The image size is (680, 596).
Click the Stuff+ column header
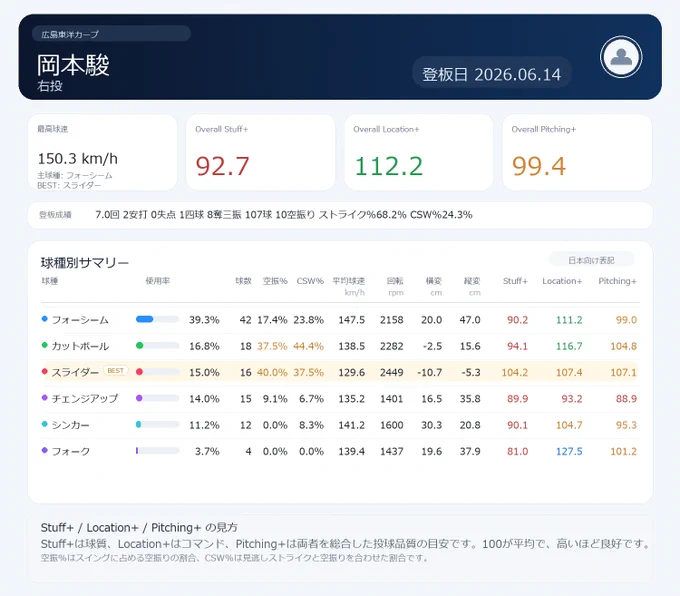[515, 281]
